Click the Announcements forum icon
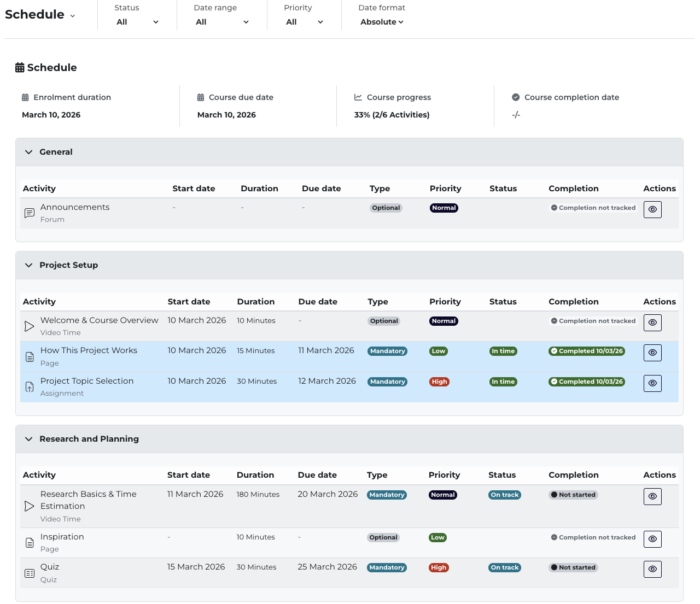The image size is (700, 604). (30, 213)
